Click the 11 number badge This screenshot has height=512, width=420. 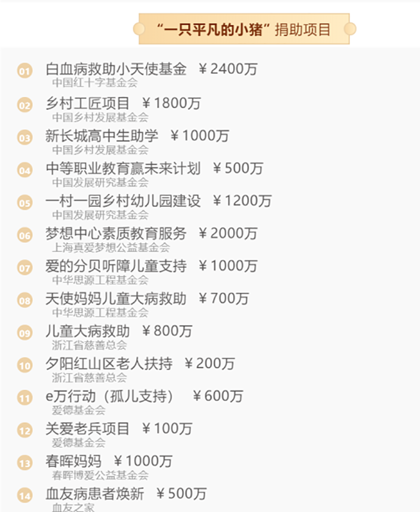click(25, 398)
